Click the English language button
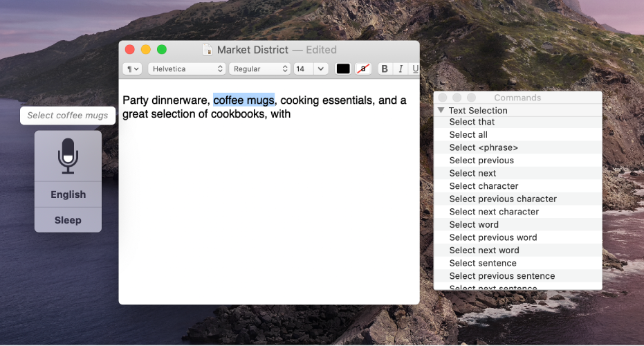 [x=68, y=194]
